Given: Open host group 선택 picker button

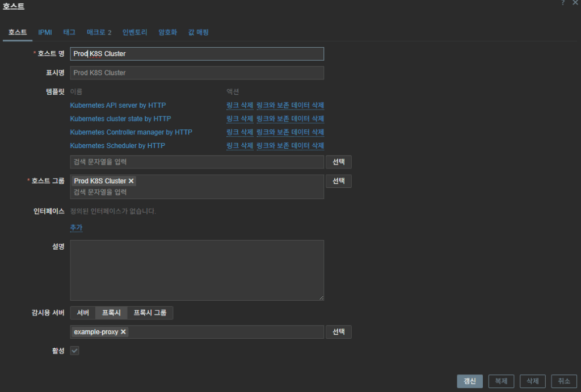Looking at the screenshot, I should [338, 181].
